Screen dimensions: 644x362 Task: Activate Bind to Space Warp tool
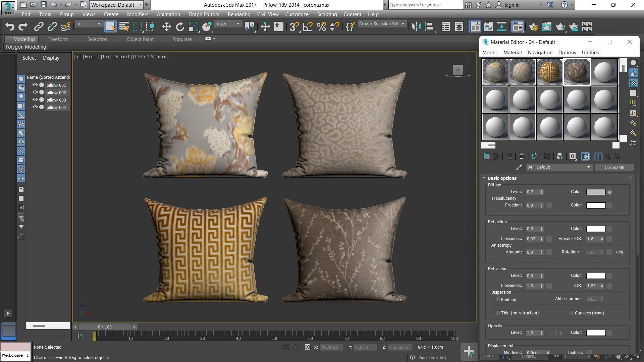coord(66,27)
